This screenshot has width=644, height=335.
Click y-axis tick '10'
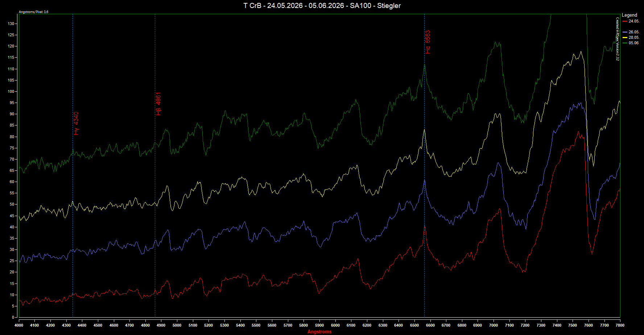(x=12, y=295)
